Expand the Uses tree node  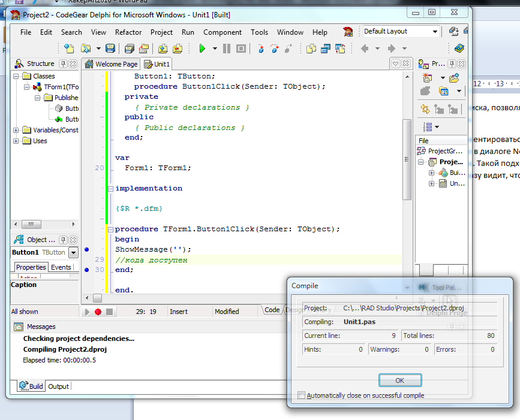point(16,141)
